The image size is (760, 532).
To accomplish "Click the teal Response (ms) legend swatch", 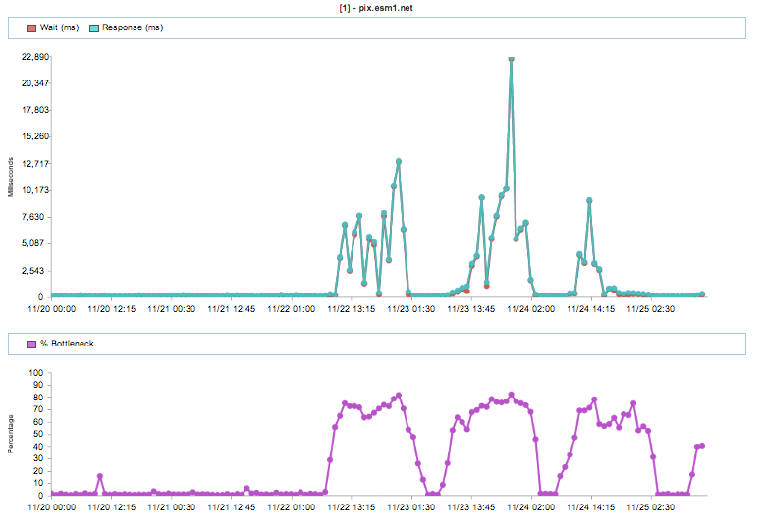I will (x=94, y=28).
